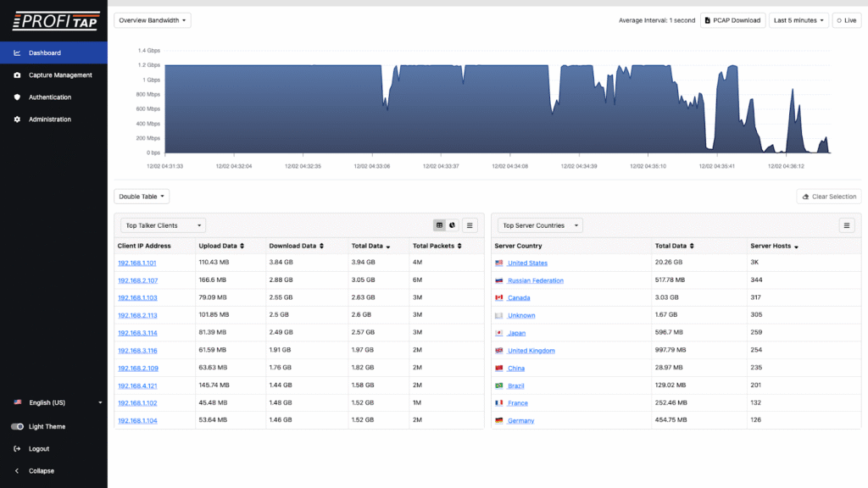Select the Russian Federation country link
This screenshot has height=488, width=868.
click(535, 280)
